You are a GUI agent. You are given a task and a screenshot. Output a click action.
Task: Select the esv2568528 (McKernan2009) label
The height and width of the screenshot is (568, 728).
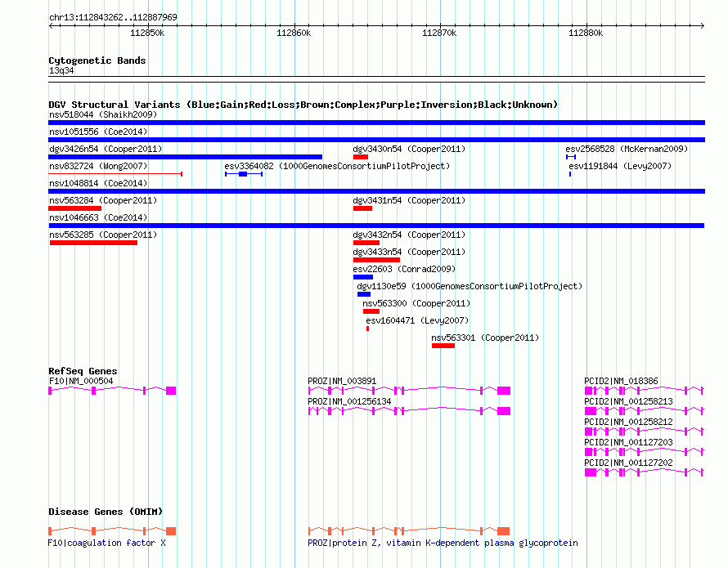click(x=627, y=149)
